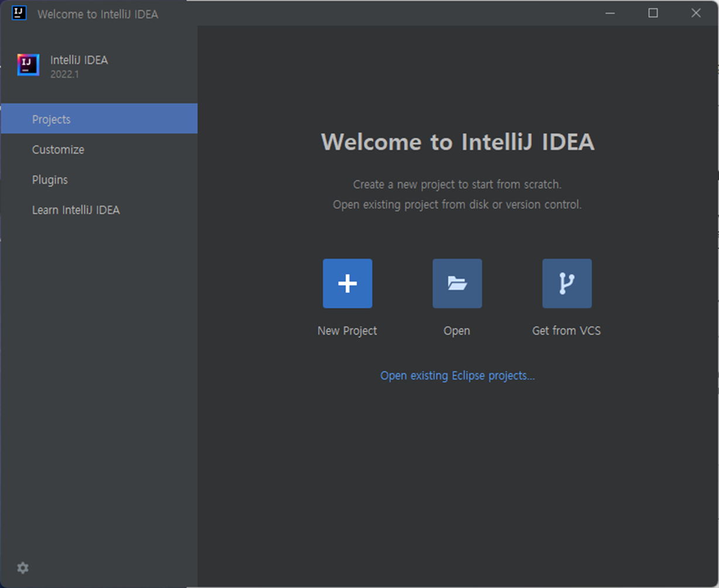Click the New Project plus icon
This screenshot has height=588, width=719.
coord(347,283)
